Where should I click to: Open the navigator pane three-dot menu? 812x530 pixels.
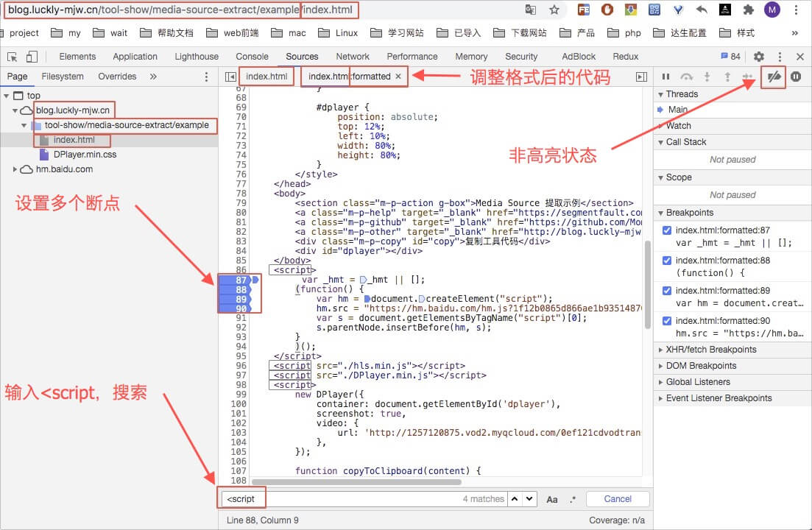click(x=207, y=77)
